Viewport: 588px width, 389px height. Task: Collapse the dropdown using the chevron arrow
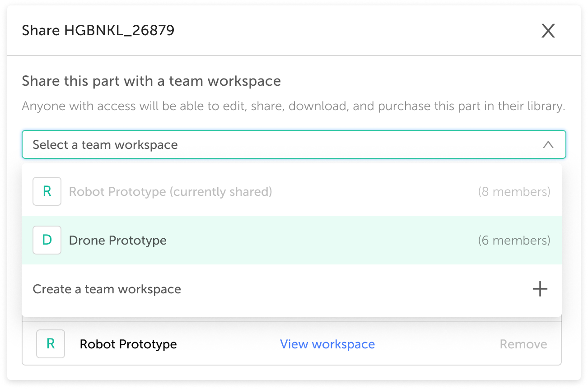pyautogui.click(x=548, y=145)
